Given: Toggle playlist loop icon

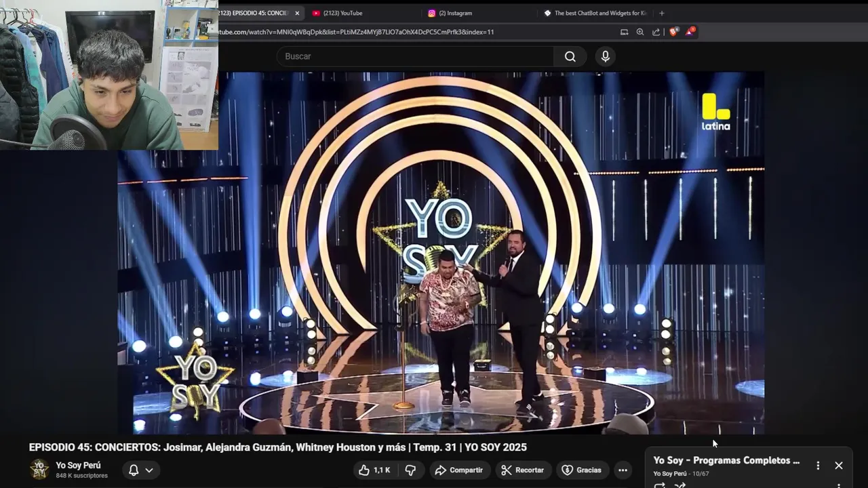Looking at the screenshot, I should tap(659, 485).
